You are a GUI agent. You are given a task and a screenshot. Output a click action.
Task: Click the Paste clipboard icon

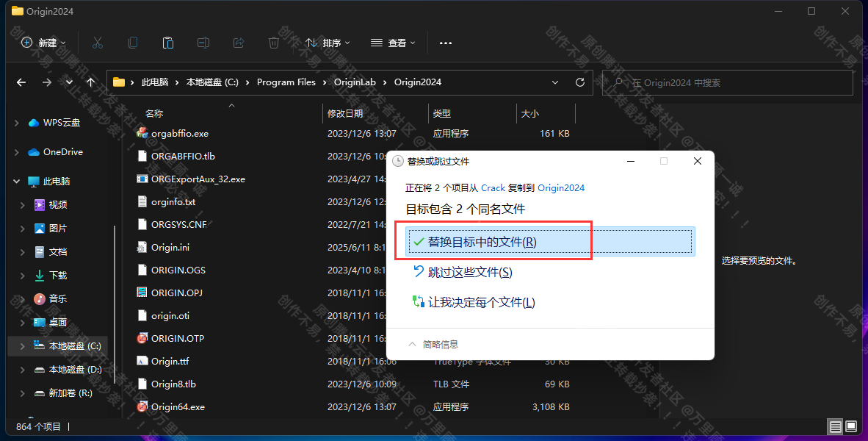click(168, 43)
